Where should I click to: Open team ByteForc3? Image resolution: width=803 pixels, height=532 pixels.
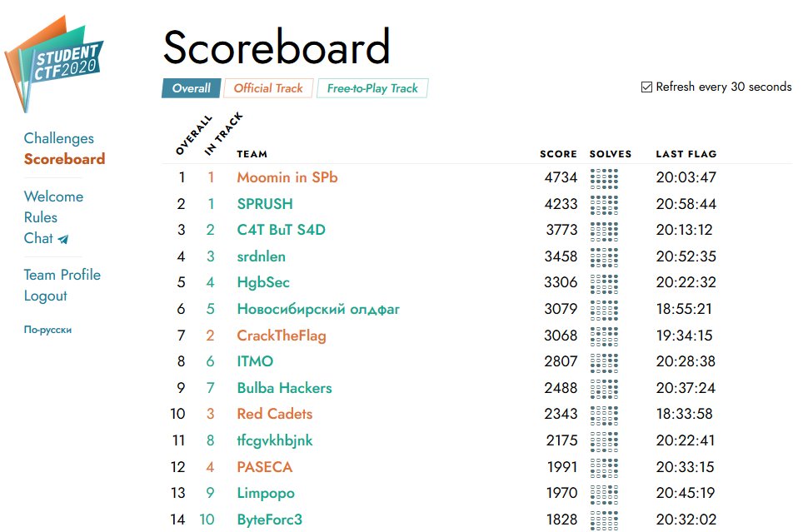click(x=269, y=520)
